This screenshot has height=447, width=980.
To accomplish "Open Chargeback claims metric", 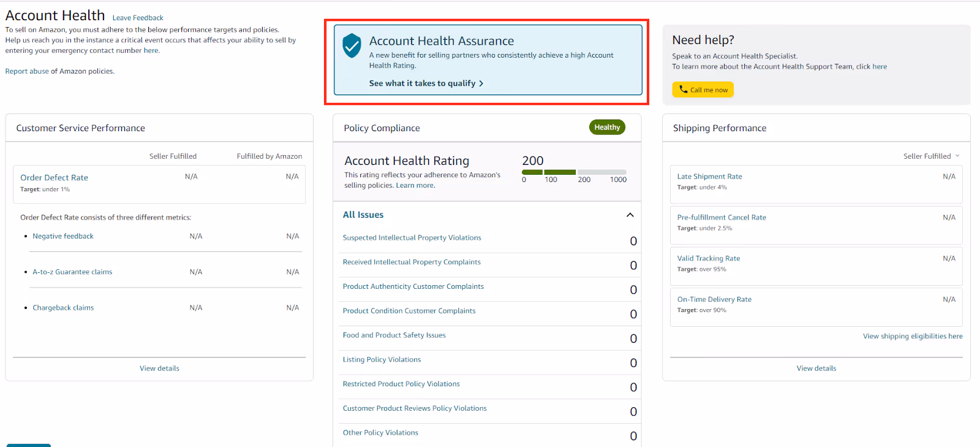I will click(x=63, y=308).
